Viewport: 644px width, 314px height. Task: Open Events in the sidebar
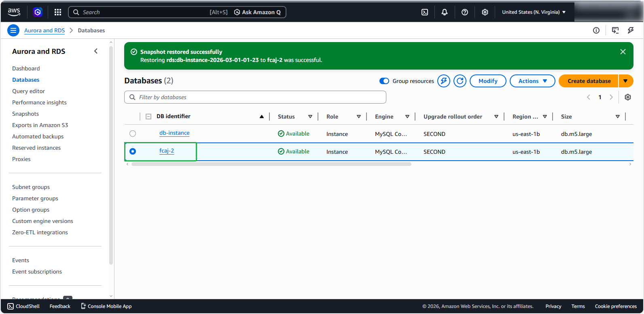pos(21,260)
